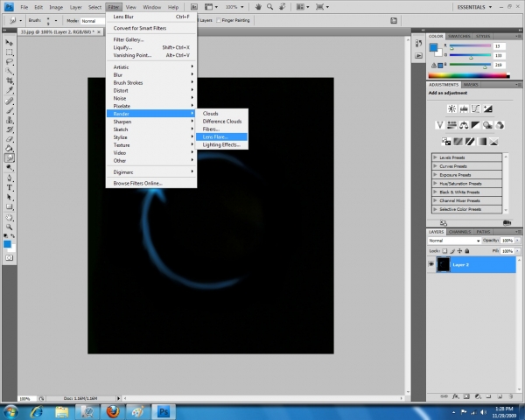525x420 pixels.
Task: Click the foreground color swatch in toolbox
Action: pyautogui.click(x=7, y=244)
